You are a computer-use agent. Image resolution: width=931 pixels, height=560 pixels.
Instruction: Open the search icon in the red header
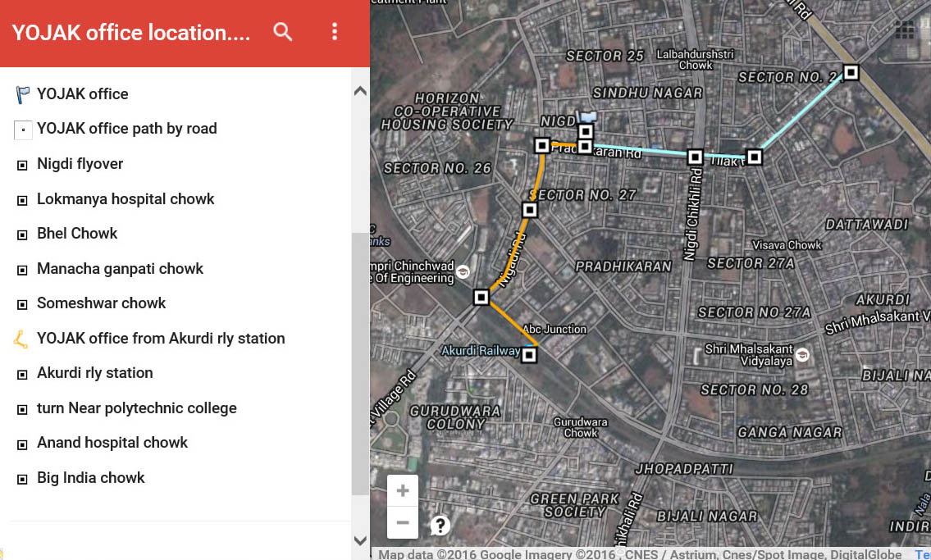282,32
